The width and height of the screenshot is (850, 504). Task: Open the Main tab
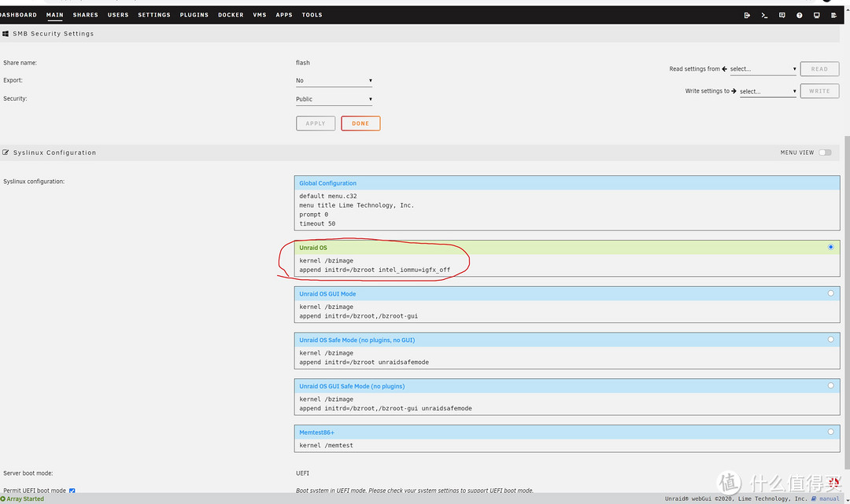point(55,15)
